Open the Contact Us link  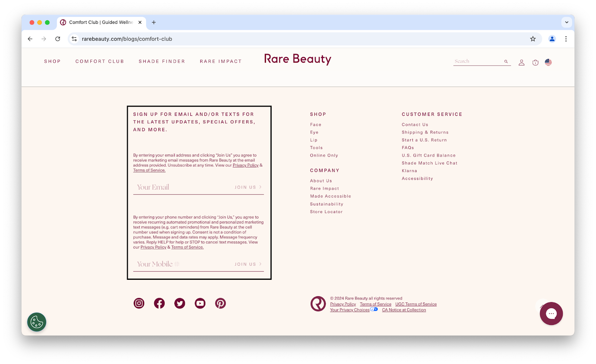pos(415,125)
